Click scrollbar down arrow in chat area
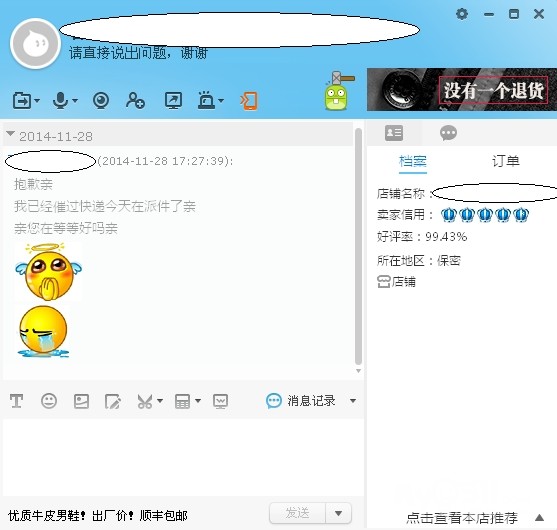The height and width of the screenshot is (530, 557). [x=358, y=371]
